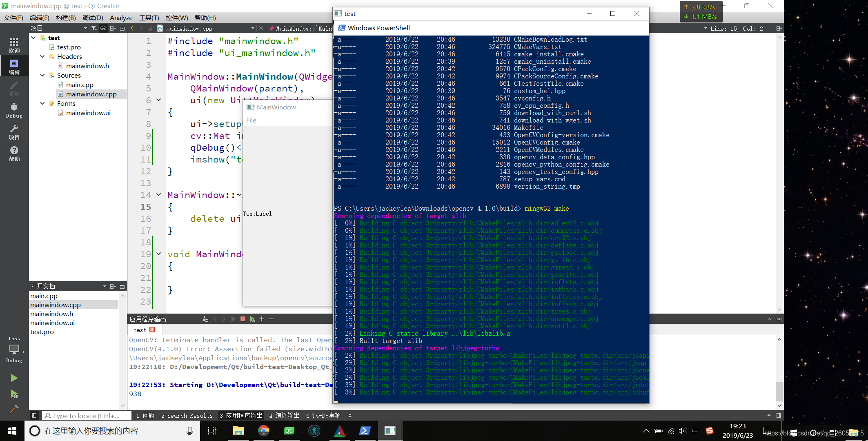The image size is (868, 441).
Task: Click the taskbar volume icon
Action: 682,431
